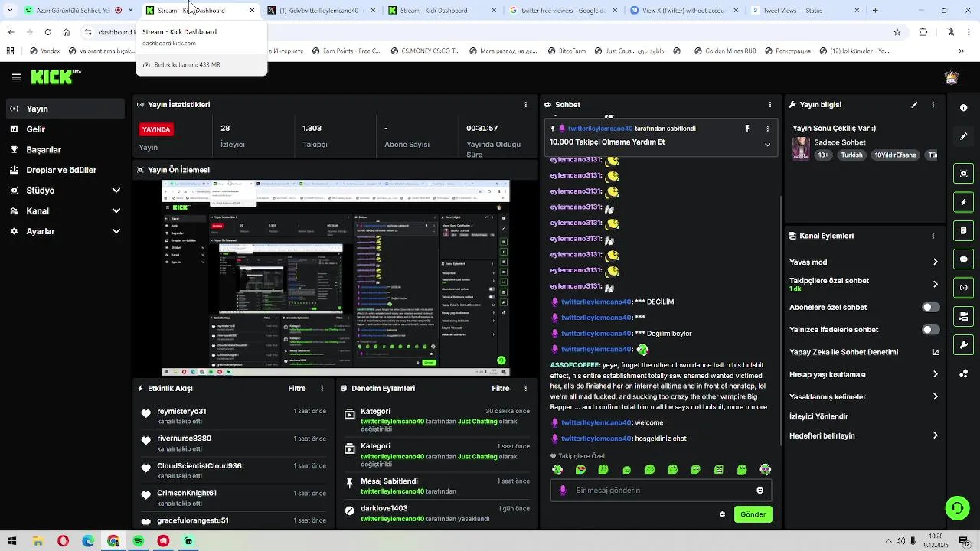Open Droplar ve ödüller in sidebar
Screen dimensions: 980x551
pos(65,171)
